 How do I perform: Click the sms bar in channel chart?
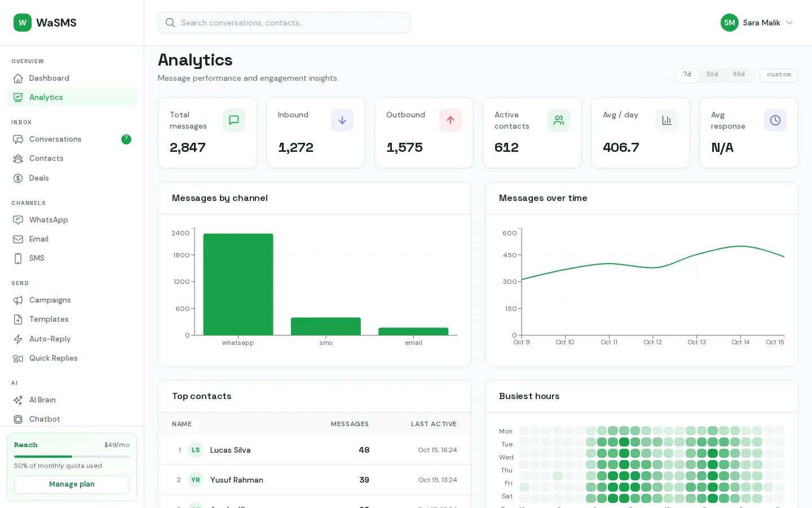pyautogui.click(x=326, y=326)
